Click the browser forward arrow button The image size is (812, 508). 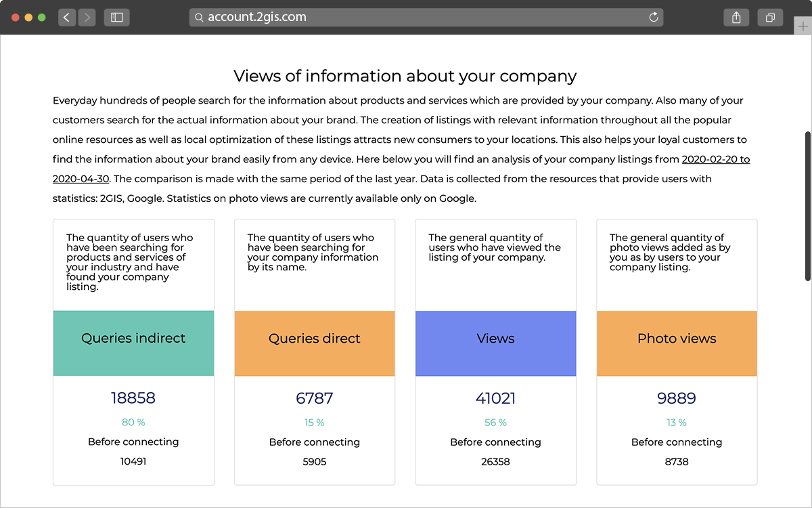tap(87, 18)
